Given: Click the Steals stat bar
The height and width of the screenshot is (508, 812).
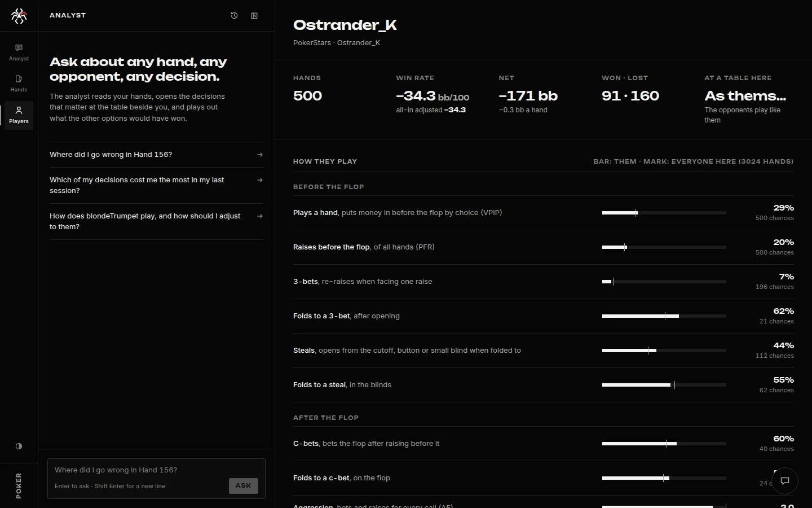Looking at the screenshot, I should (664, 351).
